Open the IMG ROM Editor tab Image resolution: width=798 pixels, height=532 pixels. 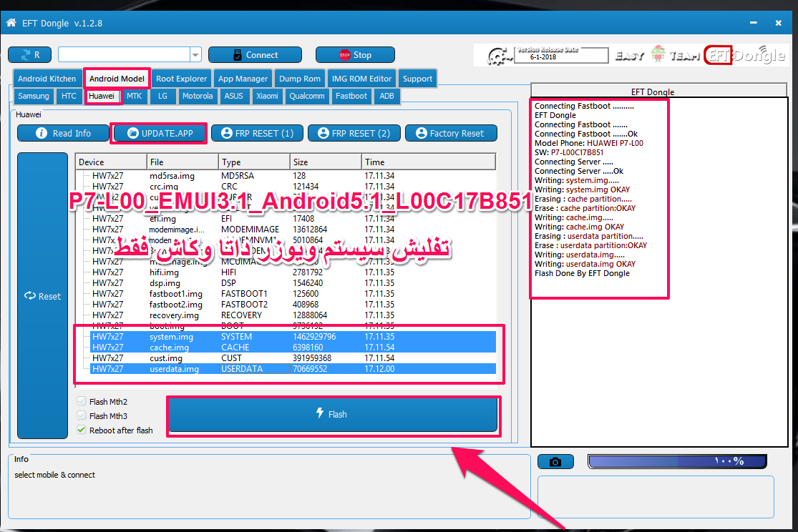362,79
